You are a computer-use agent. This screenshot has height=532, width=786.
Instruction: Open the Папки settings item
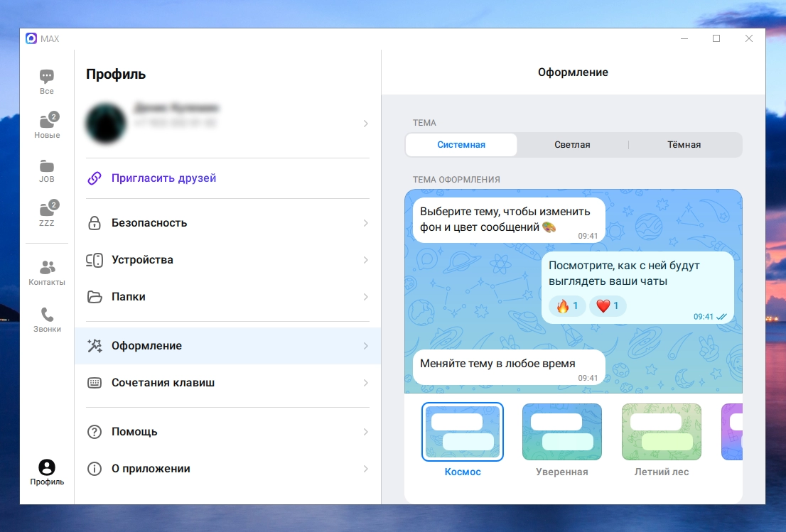click(227, 297)
